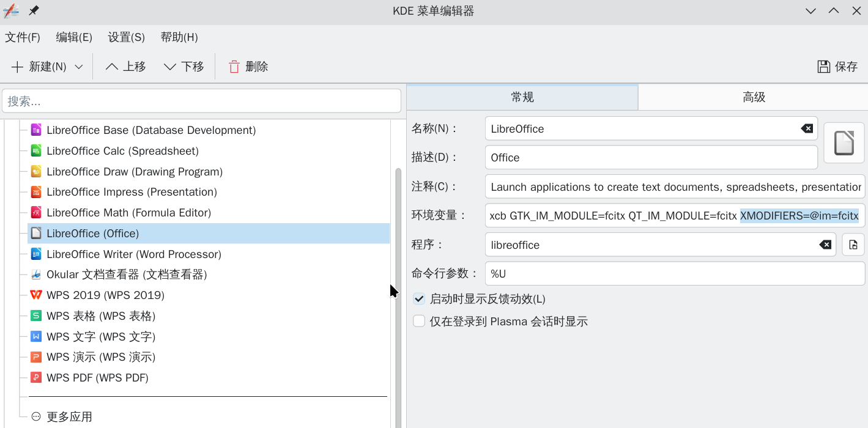Open the file browser for program path

click(853, 245)
